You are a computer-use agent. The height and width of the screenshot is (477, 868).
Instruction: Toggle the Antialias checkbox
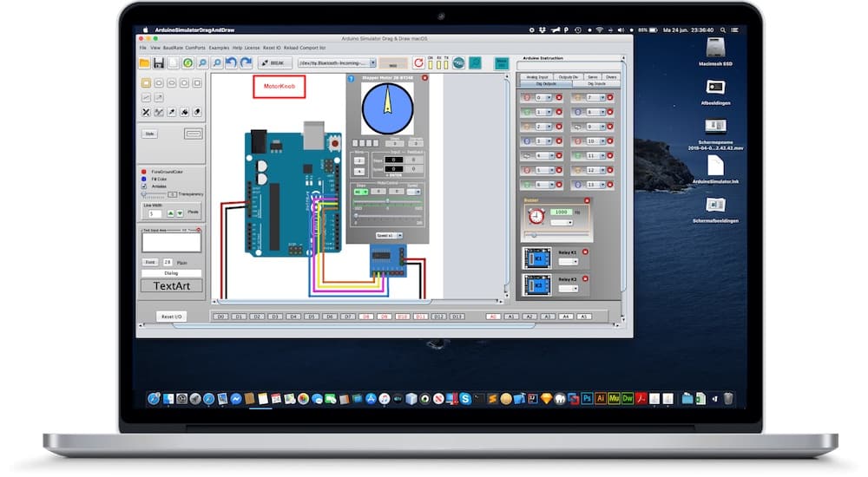click(x=144, y=186)
